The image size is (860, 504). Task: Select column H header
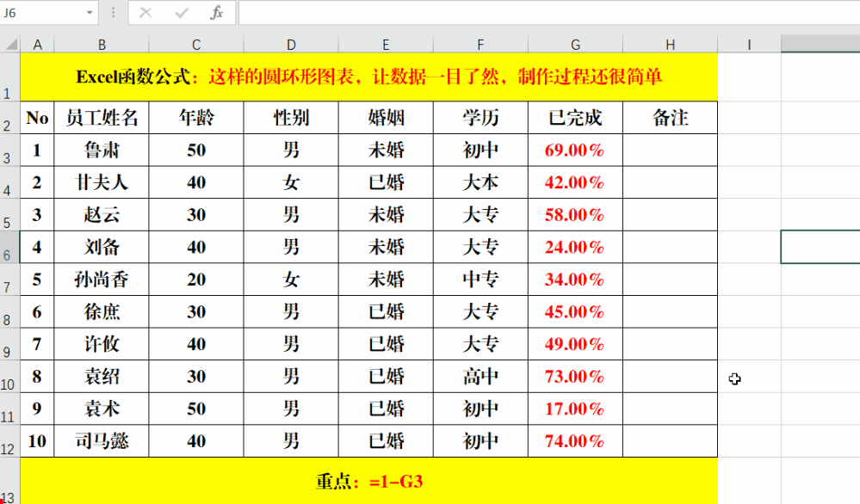coord(671,45)
